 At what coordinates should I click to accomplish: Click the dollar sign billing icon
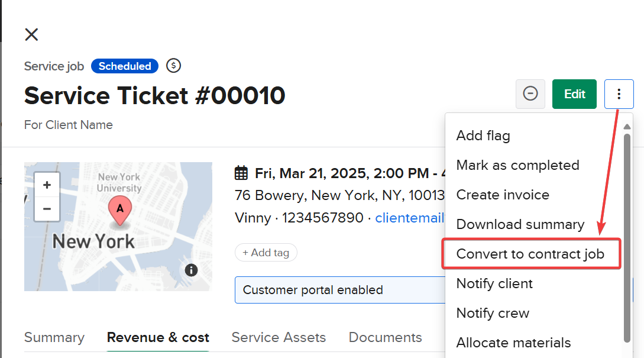(173, 66)
